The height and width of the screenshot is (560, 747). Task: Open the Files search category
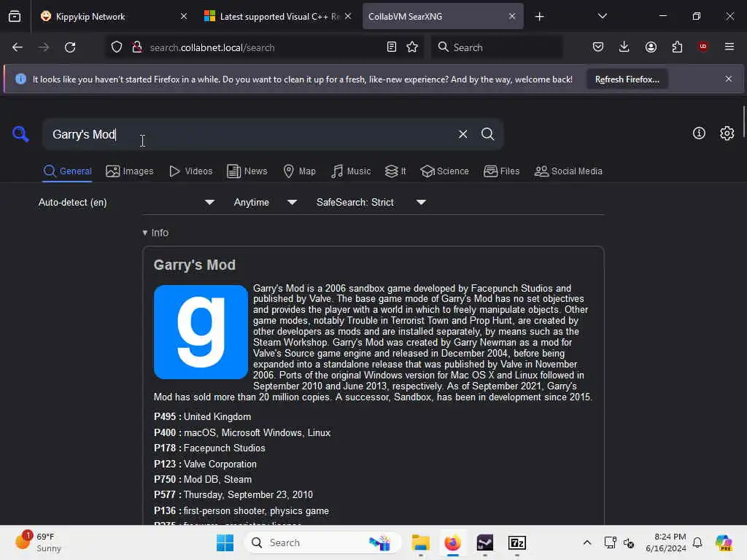click(501, 171)
